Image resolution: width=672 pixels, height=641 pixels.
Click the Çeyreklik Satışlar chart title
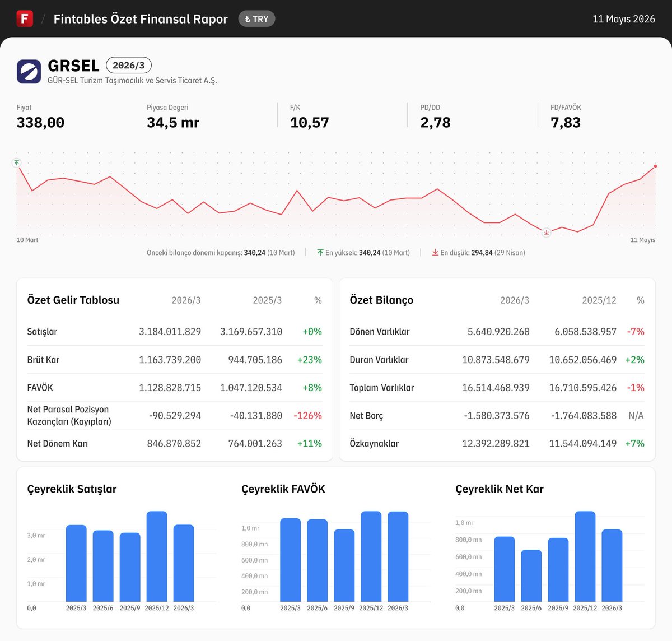coord(72,489)
